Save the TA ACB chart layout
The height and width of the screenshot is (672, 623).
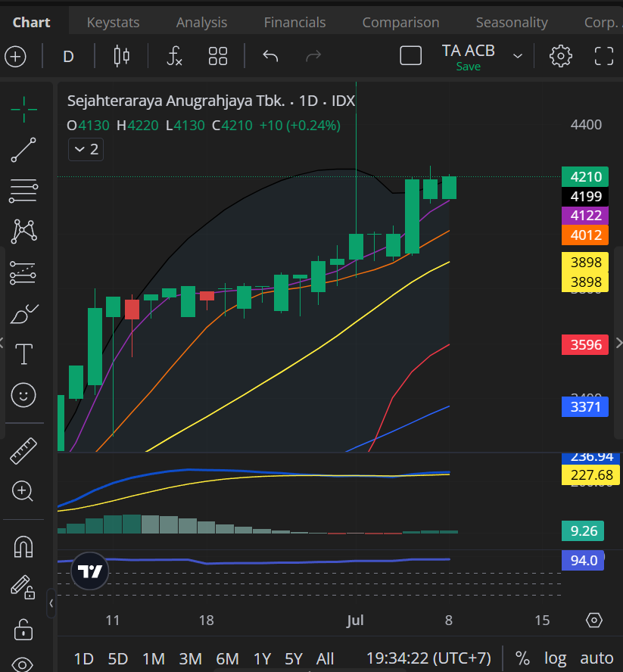point(469,67)
